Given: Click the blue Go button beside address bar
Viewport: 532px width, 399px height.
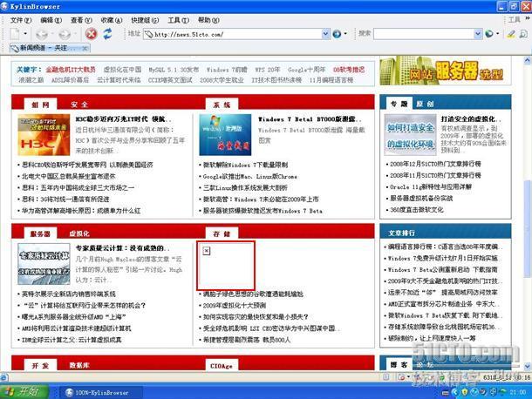Looking at the screenshot, I should point(337,34).
